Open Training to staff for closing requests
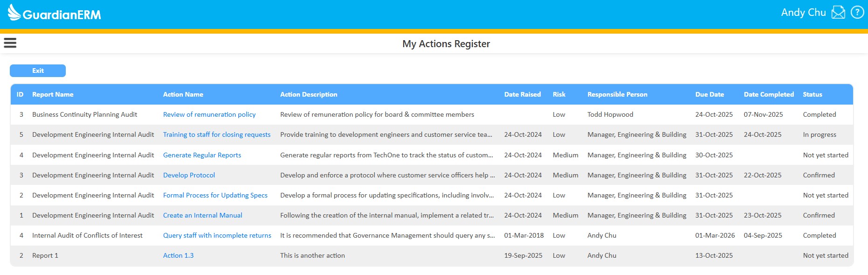Image resolution: width=868 pixels, height=275 pixels. [x=217, y=134]
